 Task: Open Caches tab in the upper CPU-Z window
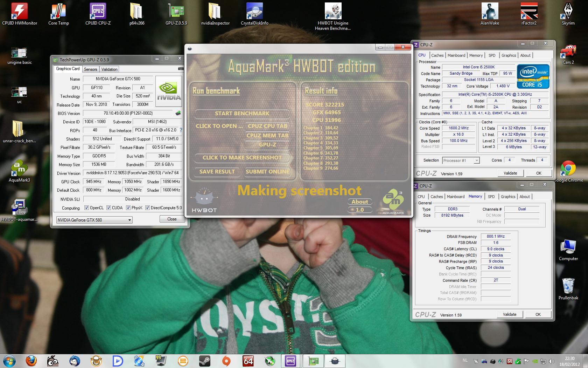click(x=437, y=55)
